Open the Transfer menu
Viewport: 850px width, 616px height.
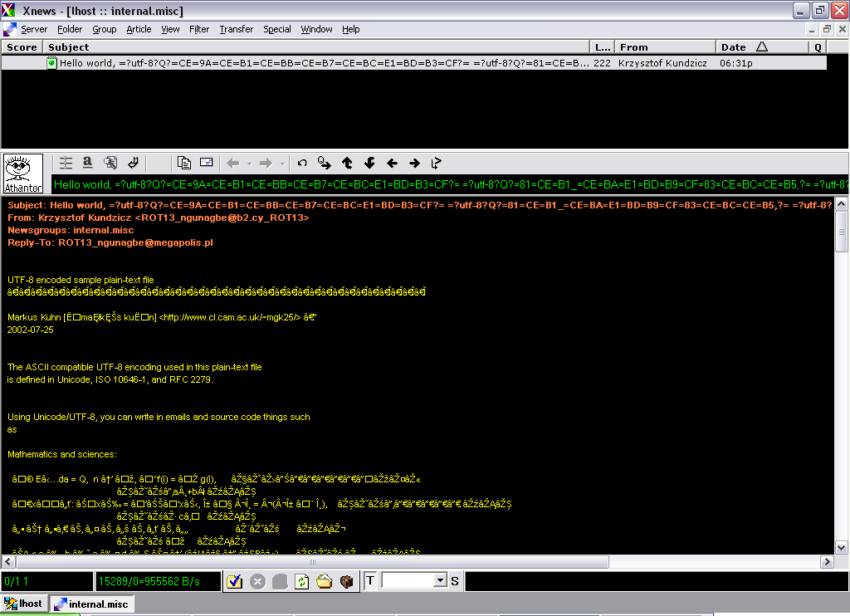(x=237, y=29)
